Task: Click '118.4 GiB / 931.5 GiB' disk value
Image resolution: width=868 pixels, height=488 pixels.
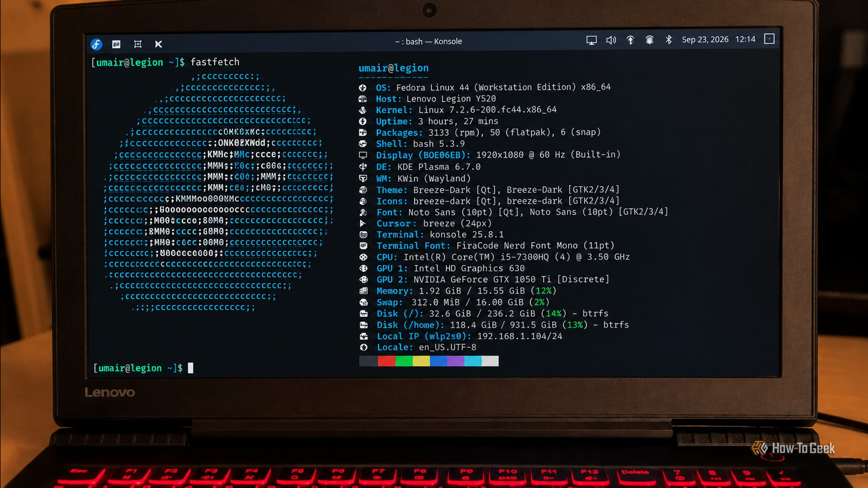Action: pyautogui.click(x=503, y=325)
